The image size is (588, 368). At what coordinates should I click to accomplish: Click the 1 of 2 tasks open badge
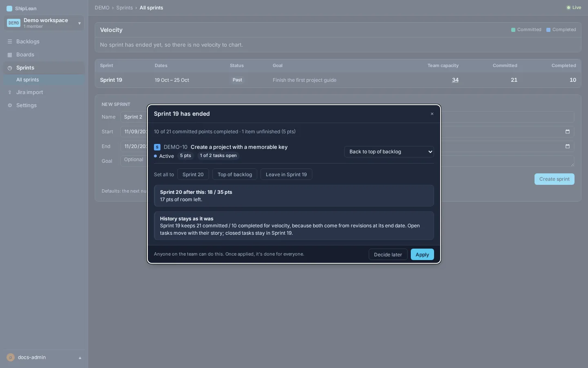pos(218,156)
